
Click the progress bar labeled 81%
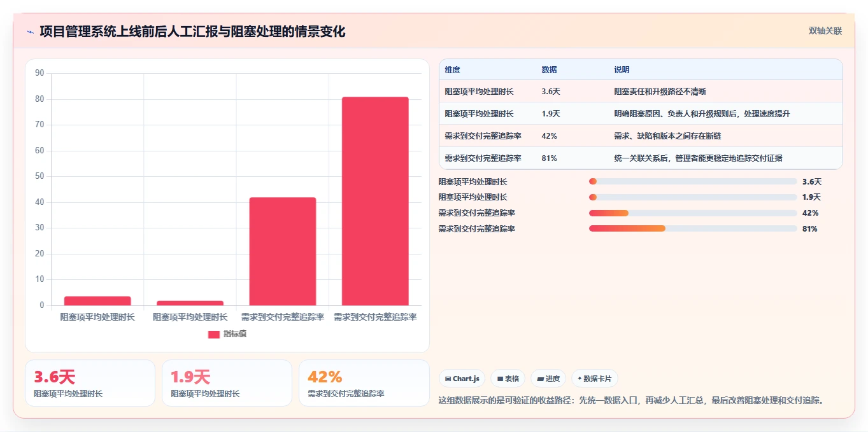pos(693,228)
